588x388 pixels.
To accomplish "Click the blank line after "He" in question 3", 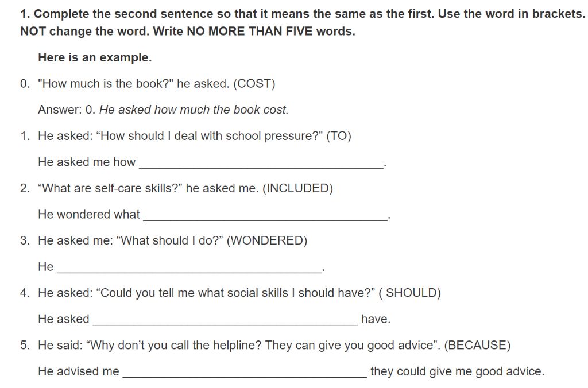I will (189, 269).
